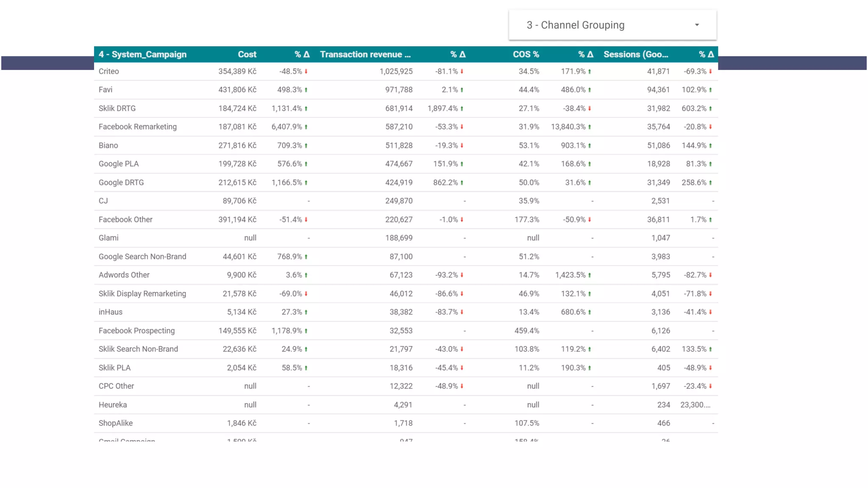Image resolution: width=868 pixels, height=488 pixels.
Task: Click red arrow in Facebook Other COS change
Action: (590, 219)
